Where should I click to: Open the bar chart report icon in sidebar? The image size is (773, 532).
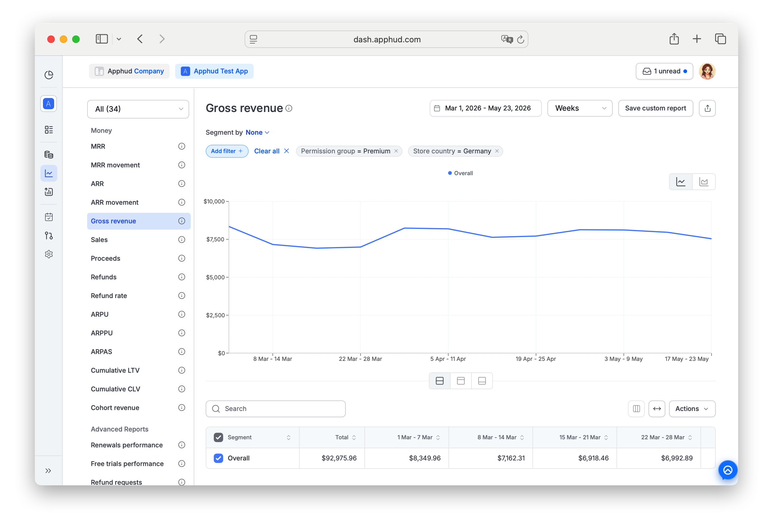[x=49, y=192]
